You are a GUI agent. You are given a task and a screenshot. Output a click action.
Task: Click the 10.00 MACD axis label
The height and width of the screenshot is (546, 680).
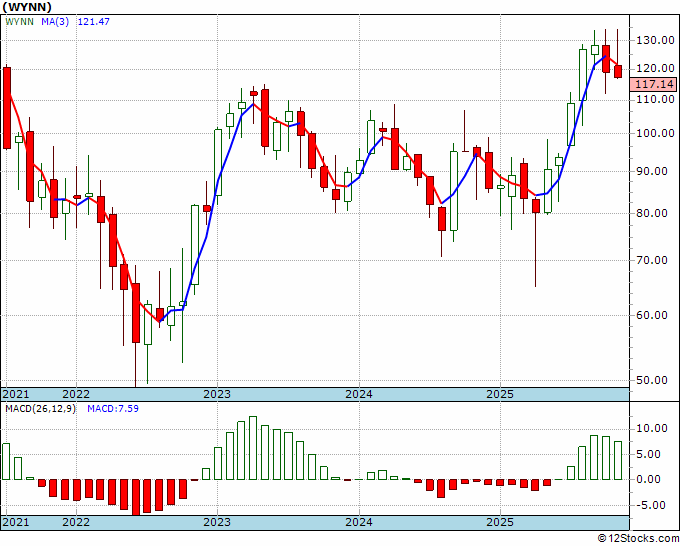point(652,428)
